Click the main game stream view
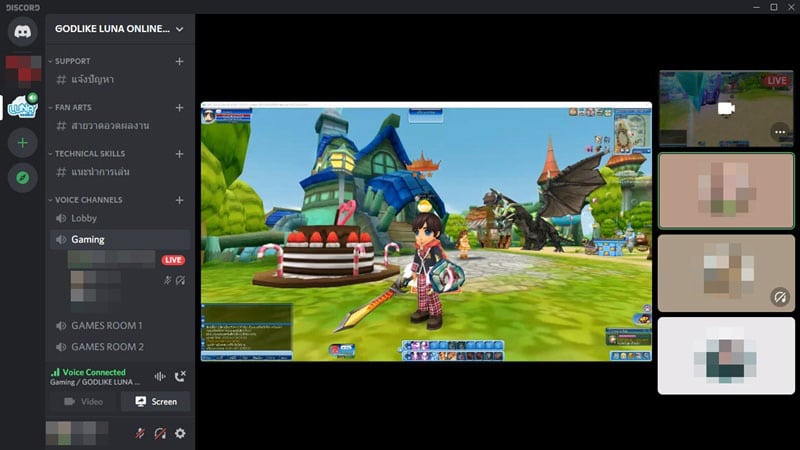Screen dimensions: 800x450 coord(426,232)
